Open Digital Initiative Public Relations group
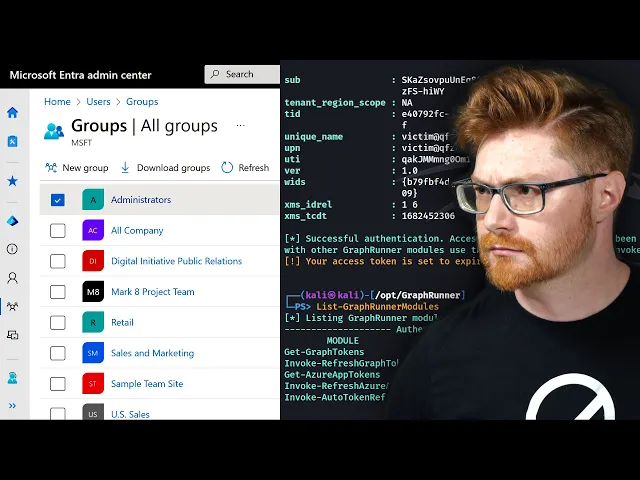640x480 pixels. (176, 261)
